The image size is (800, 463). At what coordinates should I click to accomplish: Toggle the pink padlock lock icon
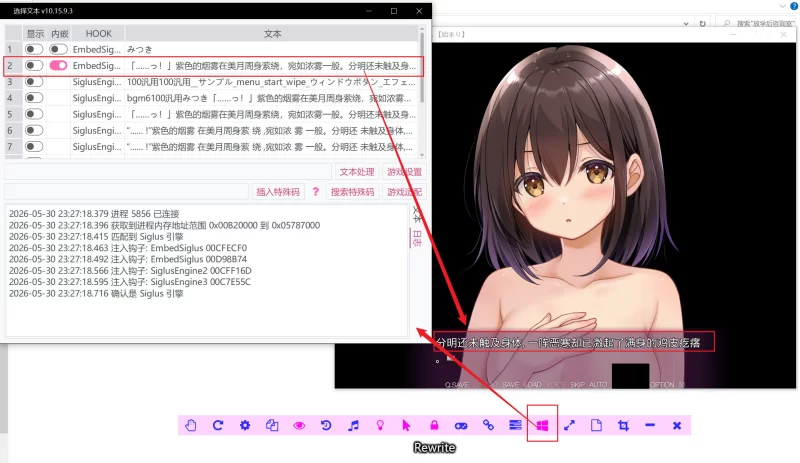coord(434,425)
